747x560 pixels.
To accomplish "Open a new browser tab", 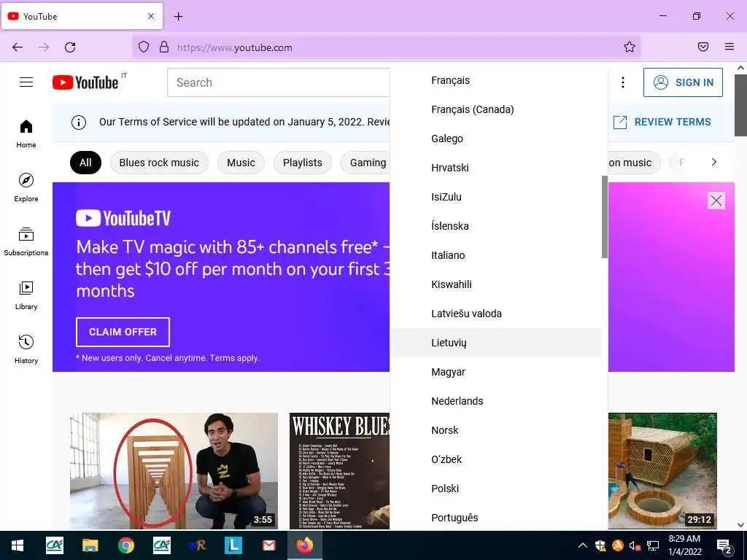I will (x=178, y=17).
